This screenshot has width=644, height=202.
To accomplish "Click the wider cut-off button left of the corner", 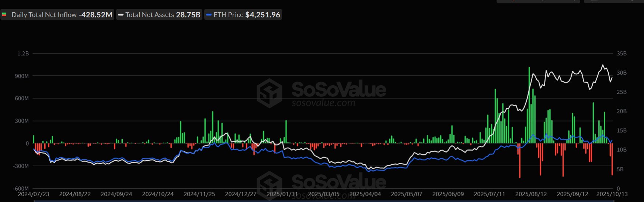I will [x=538, y=1].
